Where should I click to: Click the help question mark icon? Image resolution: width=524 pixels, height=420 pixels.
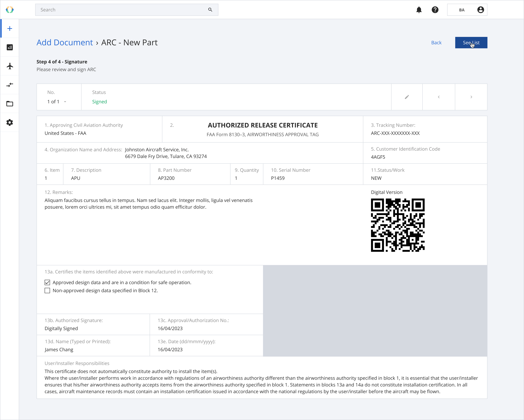point(435,9)
